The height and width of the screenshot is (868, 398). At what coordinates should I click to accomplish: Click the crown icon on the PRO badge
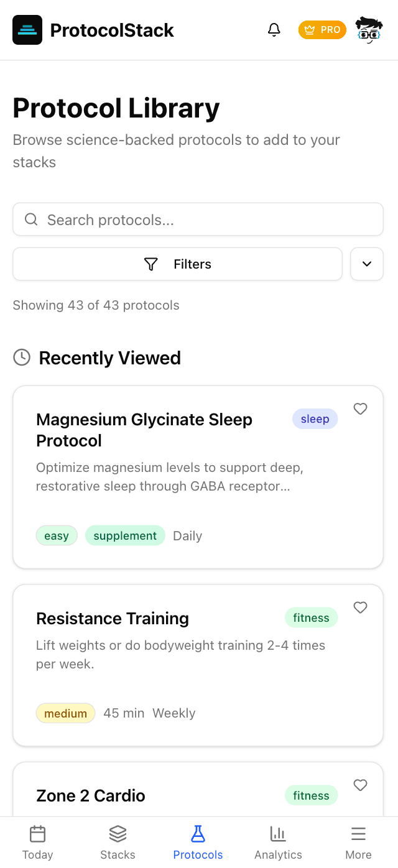(x=308, y=29)
